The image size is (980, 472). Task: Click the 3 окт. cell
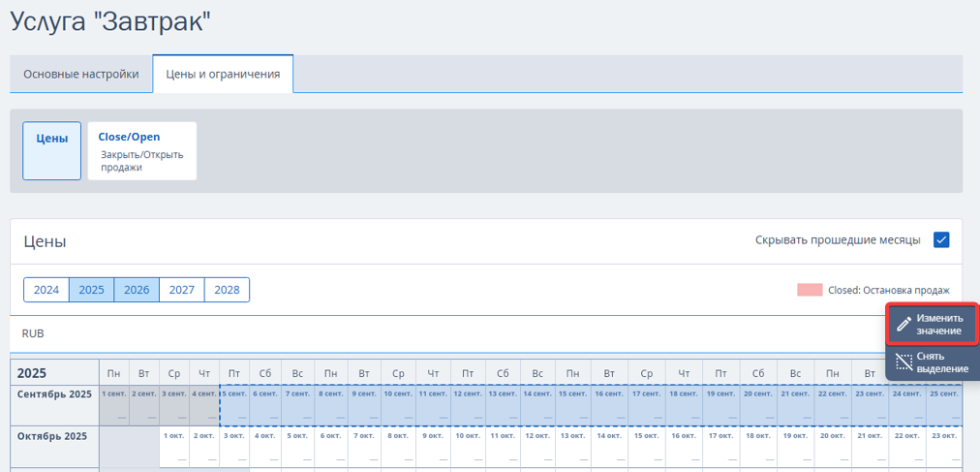(234, 447)
